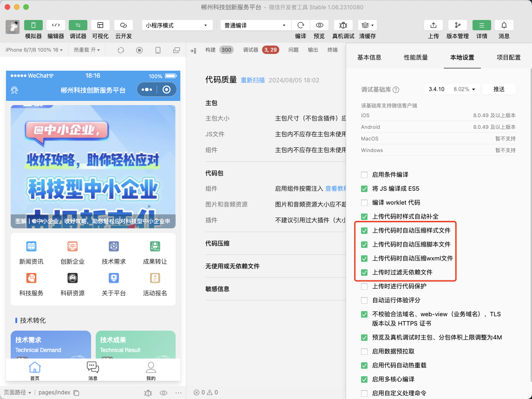Click the 预览 preview eye icon
The image size is (532, 399).
tap(319, 25)
